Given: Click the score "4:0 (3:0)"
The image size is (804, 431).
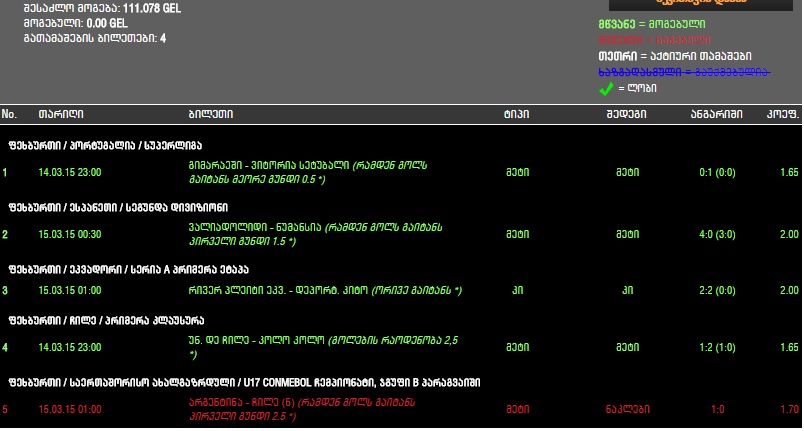Looking at the screenshot, I should 717,234.
